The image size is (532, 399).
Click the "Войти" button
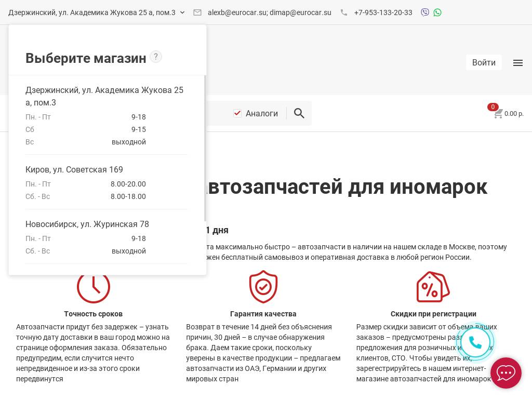pyautogui.click(x=484, y=62)
